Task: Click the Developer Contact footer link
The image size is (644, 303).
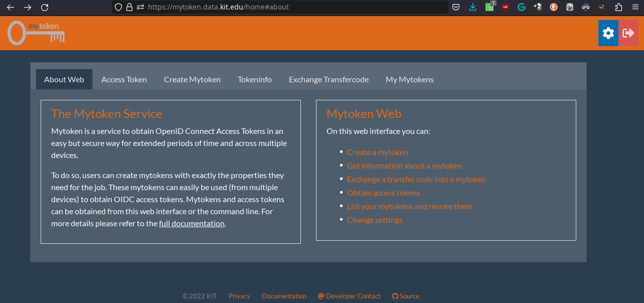Action: click(x=349, y=296)
